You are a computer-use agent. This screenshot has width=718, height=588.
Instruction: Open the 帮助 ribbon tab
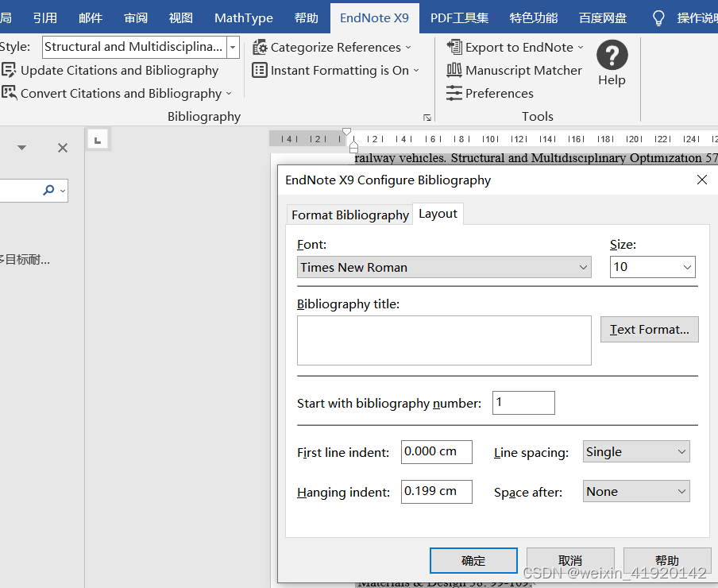[306, 17]
